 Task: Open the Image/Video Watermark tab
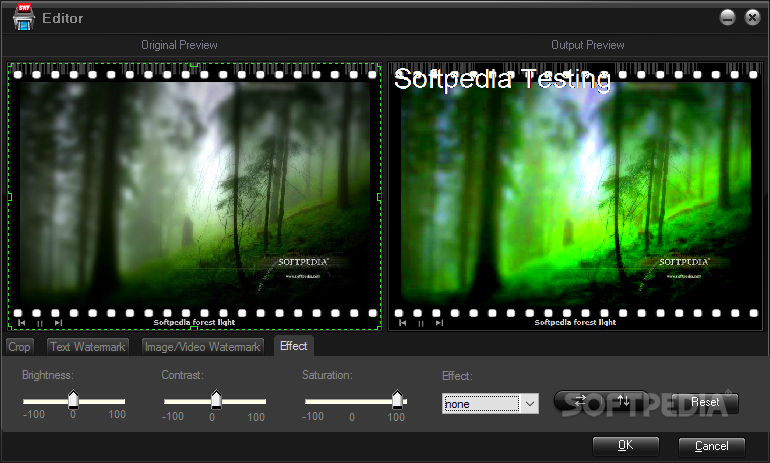[x=202, y=347]
